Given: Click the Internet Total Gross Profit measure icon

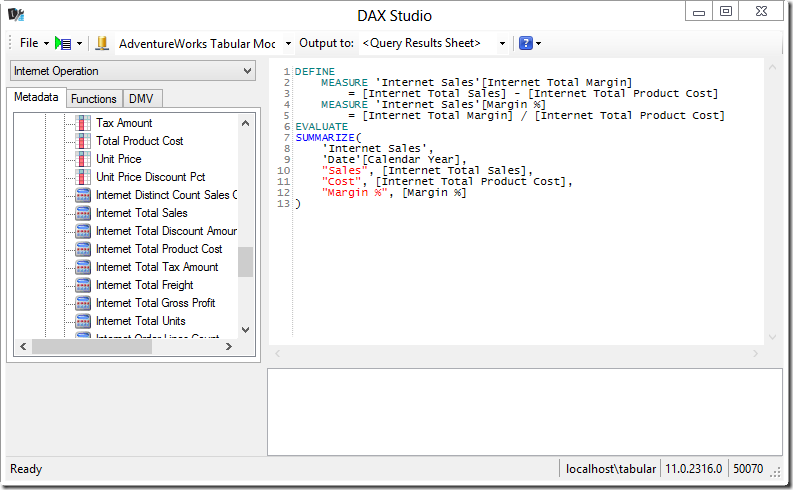Looking at the screenshot, I should pyautogui.click(x=83, y=303).
